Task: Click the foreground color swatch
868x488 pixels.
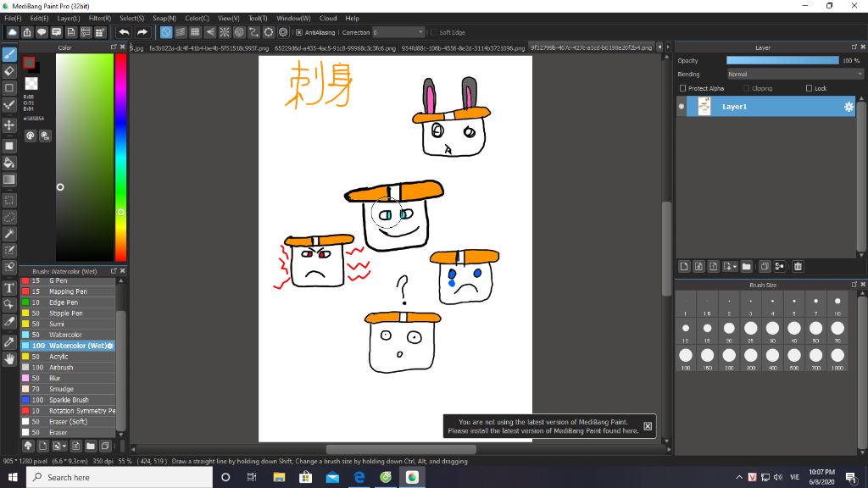Action: (x=29, y=63)
